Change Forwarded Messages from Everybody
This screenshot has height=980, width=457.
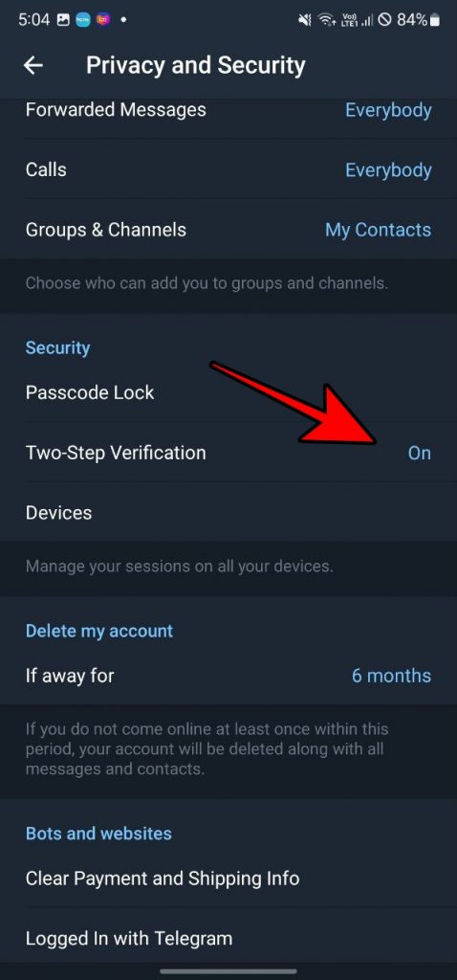[388, 110]
